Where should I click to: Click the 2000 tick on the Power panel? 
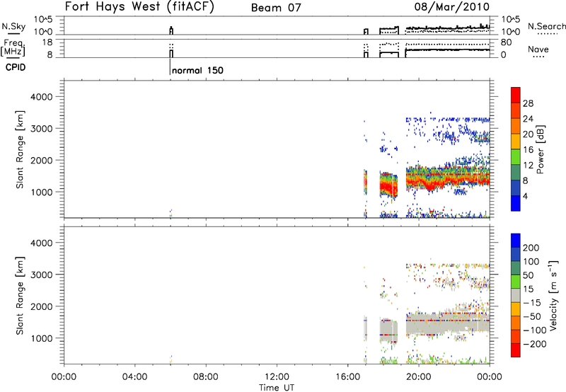tap(42, 160)
